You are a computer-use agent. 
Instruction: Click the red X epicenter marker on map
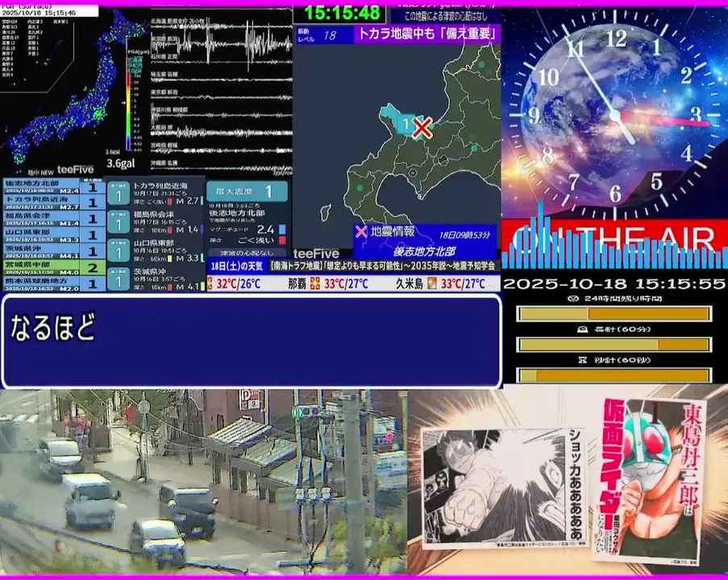[422, 128]
